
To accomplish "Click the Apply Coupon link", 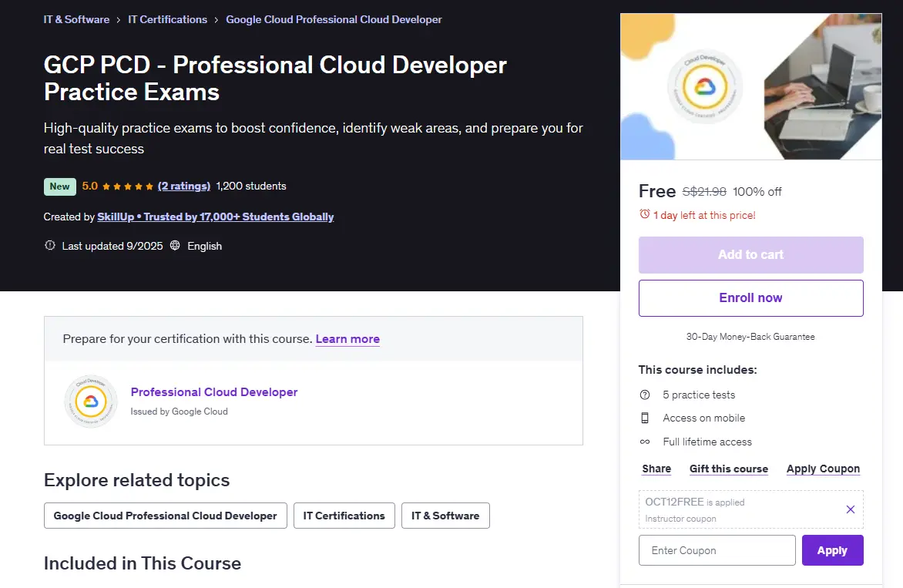I will (x=823, y=469).
